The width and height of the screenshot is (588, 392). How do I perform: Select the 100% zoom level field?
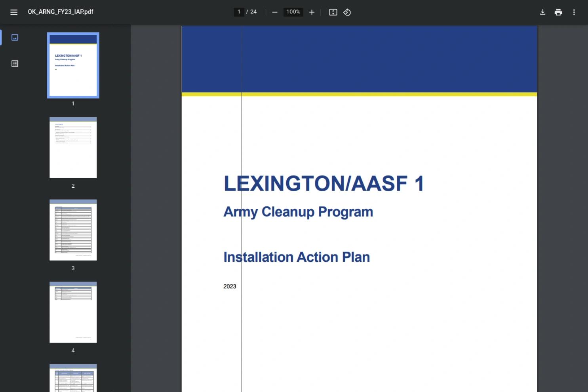coord(293,12)
